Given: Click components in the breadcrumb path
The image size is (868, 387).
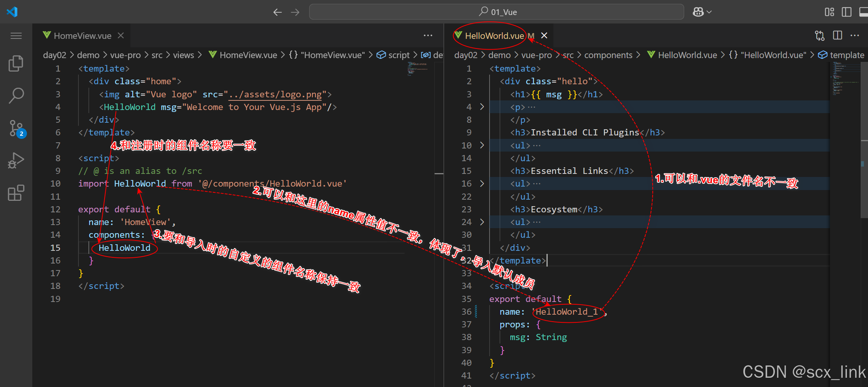Looking at the screenshot, I should click(608, 55).
